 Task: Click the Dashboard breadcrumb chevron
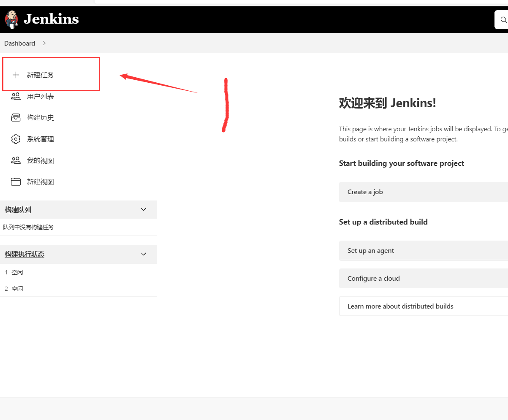(44, 43)
